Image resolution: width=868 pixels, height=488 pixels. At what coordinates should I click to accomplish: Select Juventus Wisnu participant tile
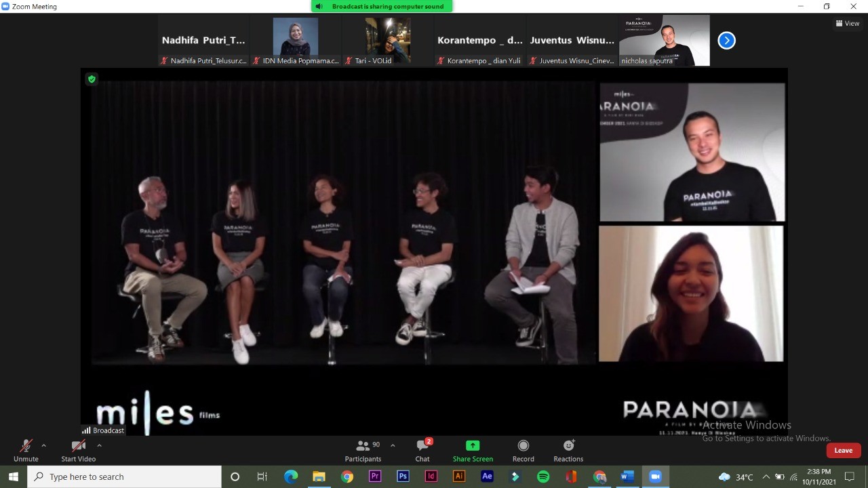click(572, 41)
